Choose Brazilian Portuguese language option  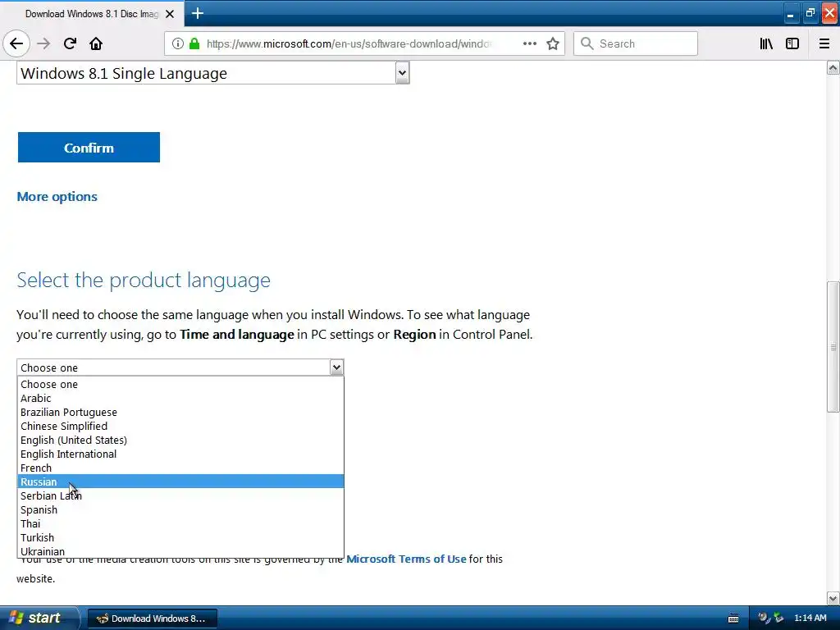point(180,412)
